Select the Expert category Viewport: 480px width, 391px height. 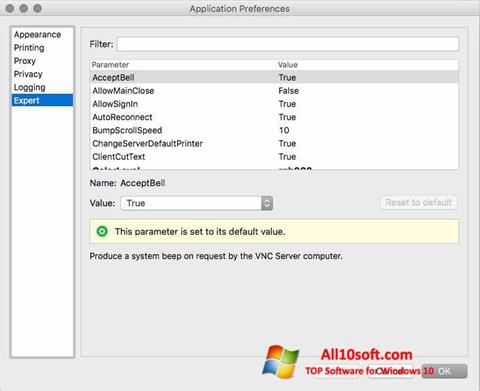coord(42,100)
